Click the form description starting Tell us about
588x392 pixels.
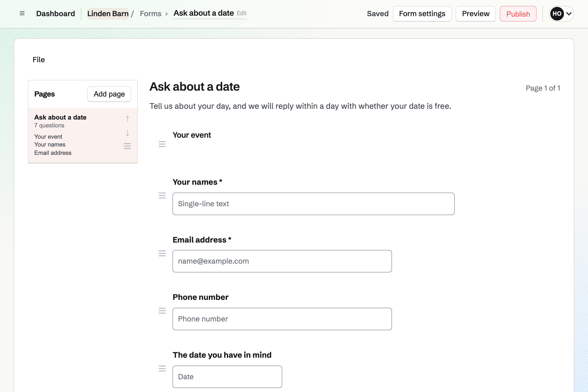coord(300,106)
